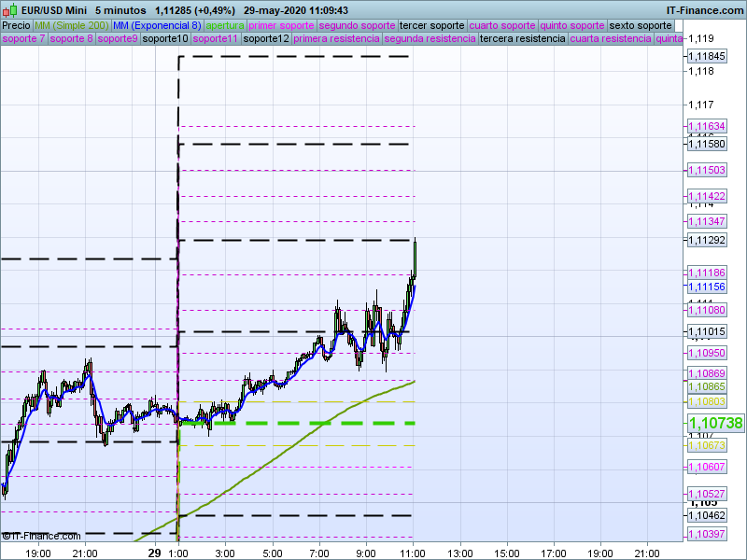747x560 pixels.
Task: Select the MM (Exponencial 8) indicator label
Action: (x=157, y=26)
